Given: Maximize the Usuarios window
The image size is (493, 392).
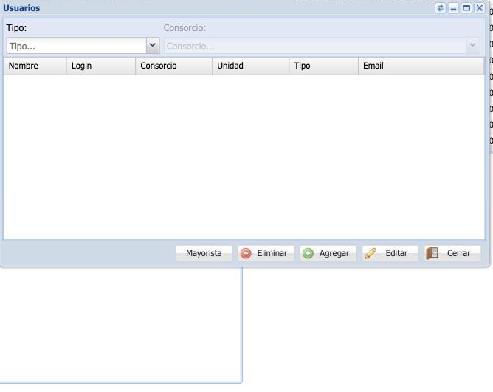Looking at the screenshot, I should pyautogui.click(x=466, y=8).
